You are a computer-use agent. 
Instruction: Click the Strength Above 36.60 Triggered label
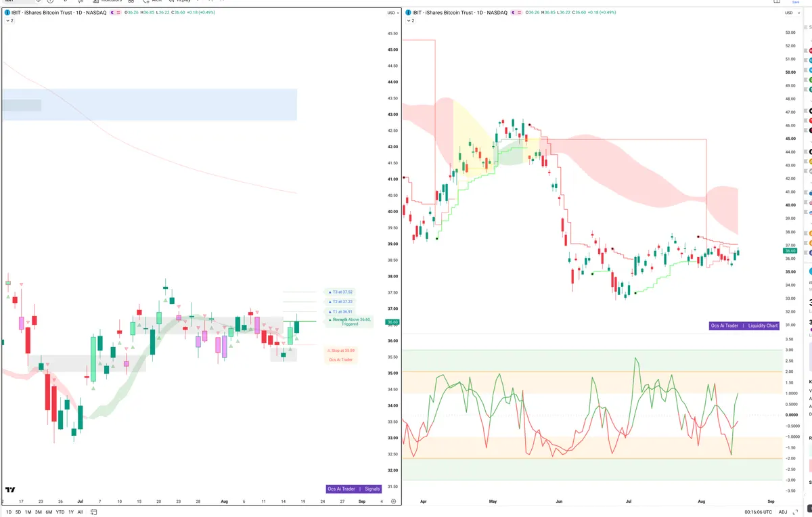[349, 321]
